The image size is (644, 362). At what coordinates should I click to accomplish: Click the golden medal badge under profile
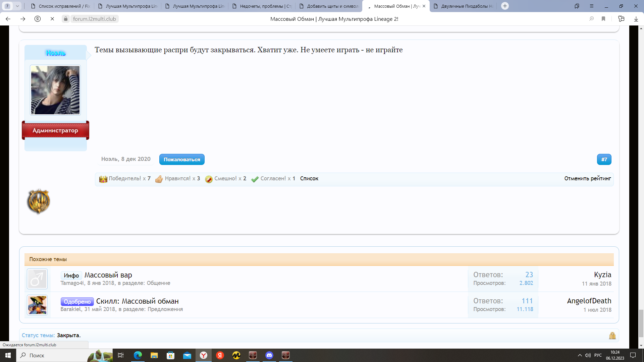pos(39,201)
